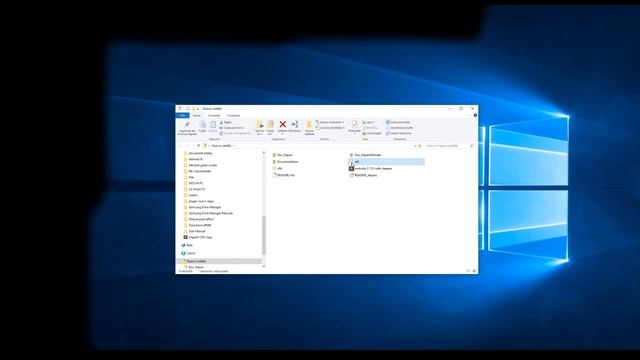The image size is (640, 360).
Task: Click Incolla collegamento in ribbon
Action: [235, 133]
